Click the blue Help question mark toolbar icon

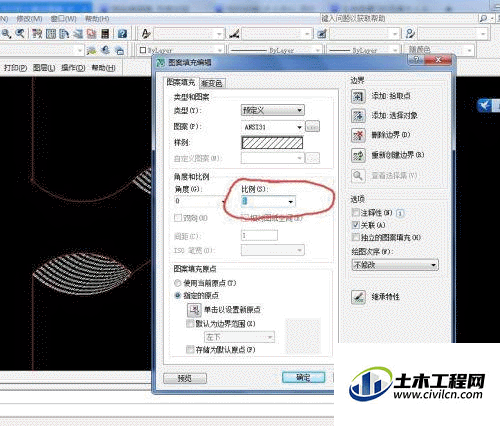pyautogui.click(x=122, y=33)
